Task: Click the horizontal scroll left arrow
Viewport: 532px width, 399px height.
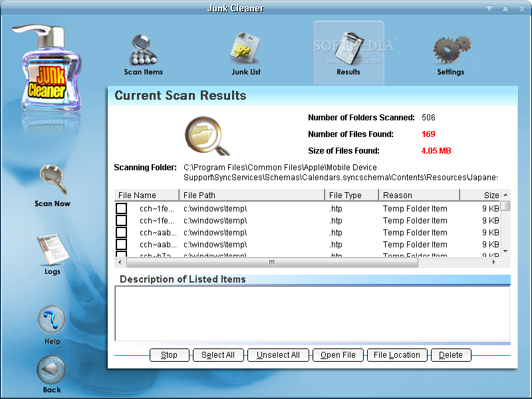Action: coord(120,262)
